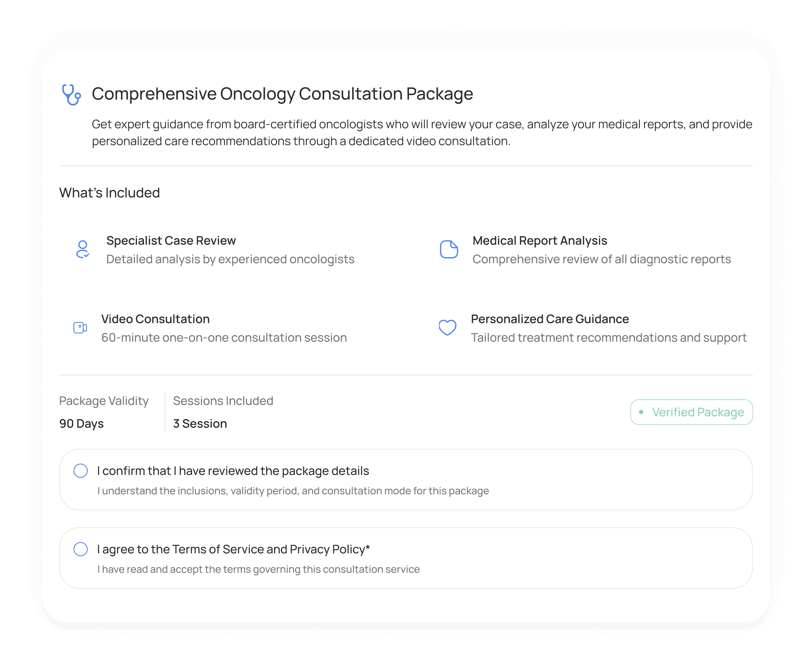Click the Video Consultation heading
The width and height of the screenshot is (812, 658).
(x=155, y=319)
